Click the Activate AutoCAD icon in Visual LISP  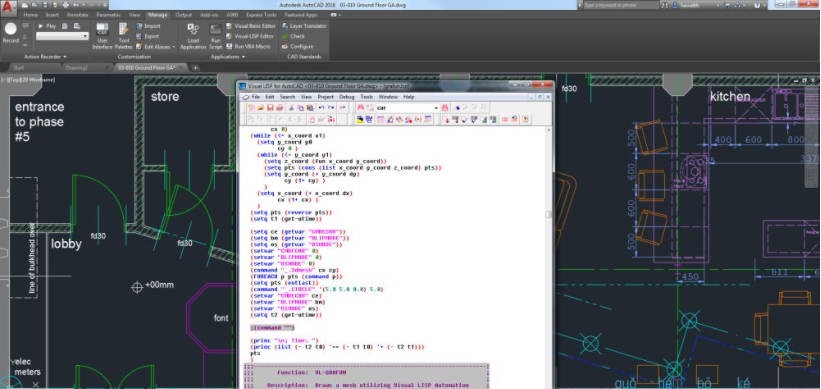[x=360, y=119]
